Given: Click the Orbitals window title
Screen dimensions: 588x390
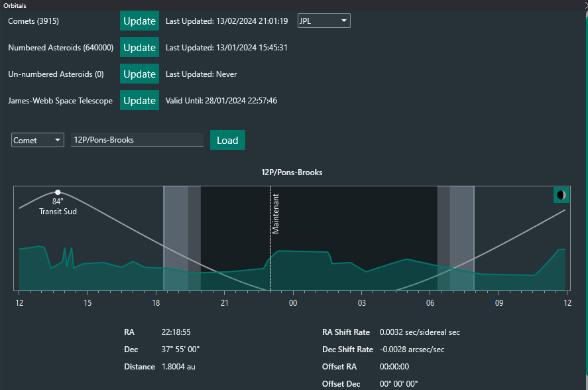Looking at the screenshot, I should 15,5.
